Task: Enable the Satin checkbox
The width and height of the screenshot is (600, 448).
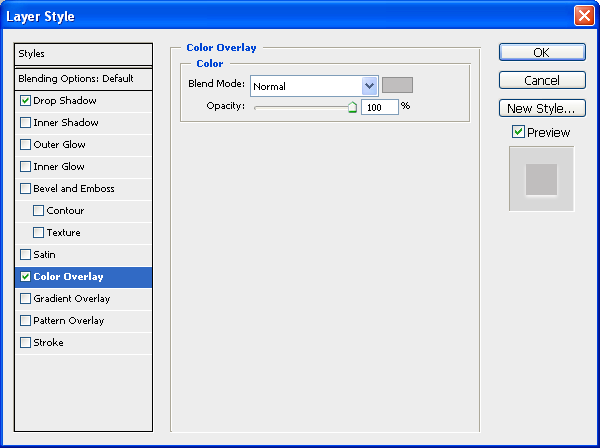Action: pos(25,254)
